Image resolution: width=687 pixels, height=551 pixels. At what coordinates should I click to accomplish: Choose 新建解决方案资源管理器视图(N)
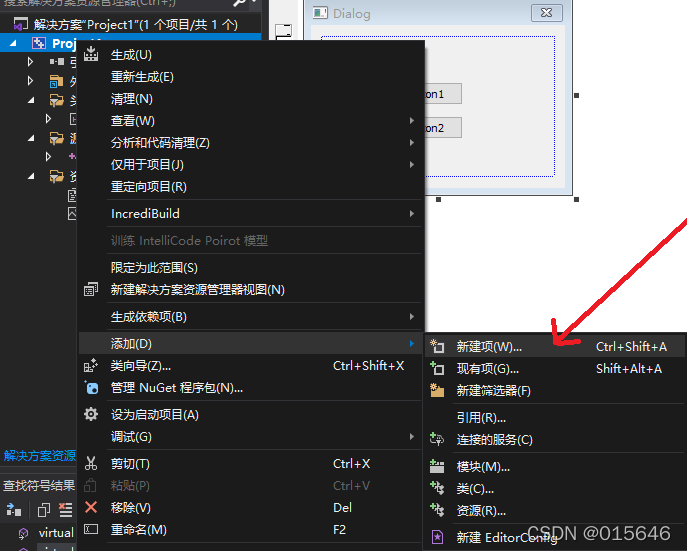[252, 290]
